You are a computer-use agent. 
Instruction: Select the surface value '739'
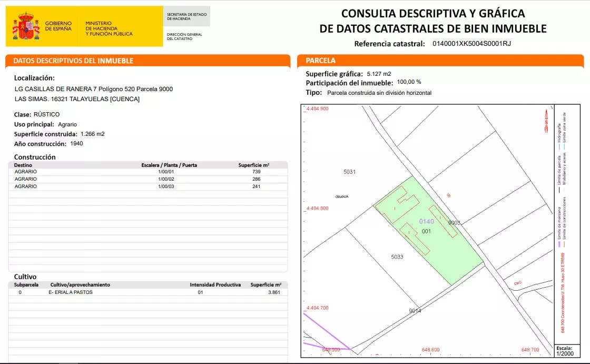click(x=256, y=172)
